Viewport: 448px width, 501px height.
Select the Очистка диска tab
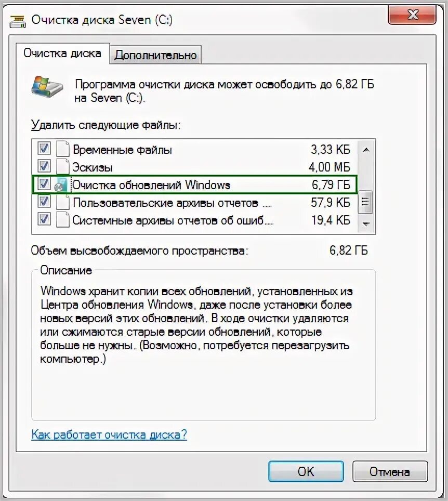pos(63,53)
